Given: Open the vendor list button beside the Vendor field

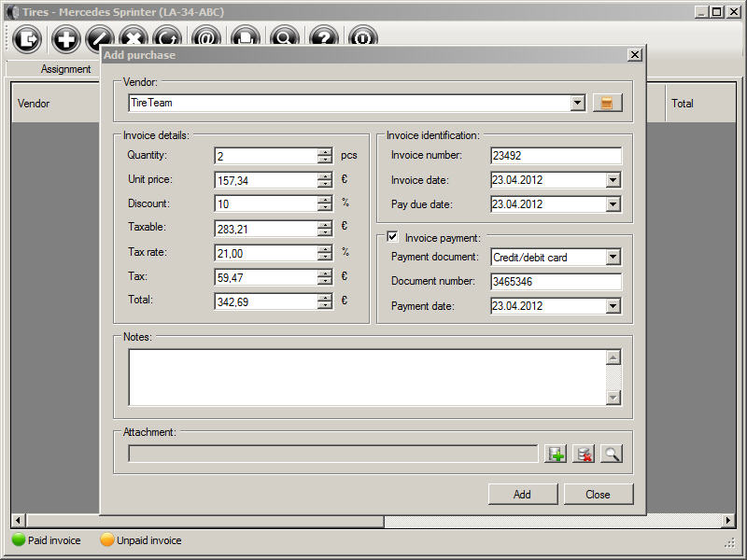Looking at the screenshot, I should [607, 103].
